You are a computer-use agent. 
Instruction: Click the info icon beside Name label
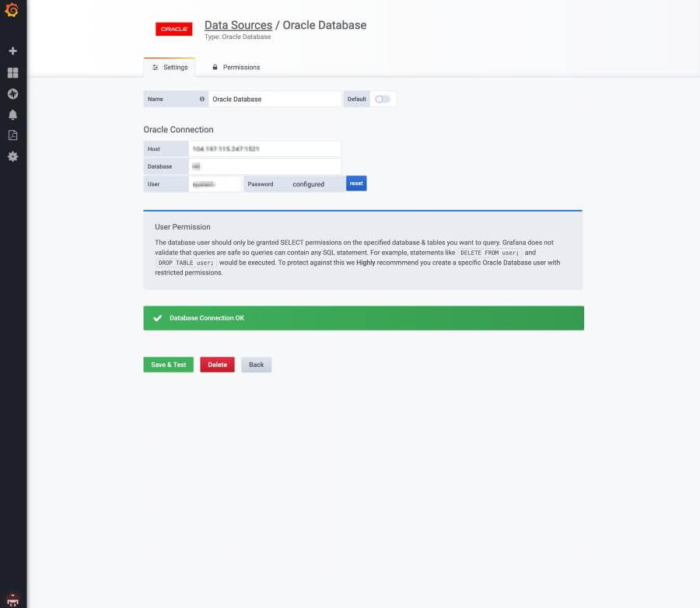[201, 99]
